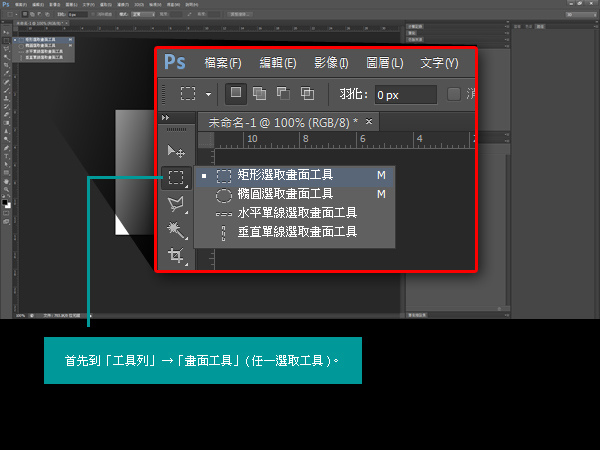Close the enlarged 未命名-1 document tab

point(369,122)
